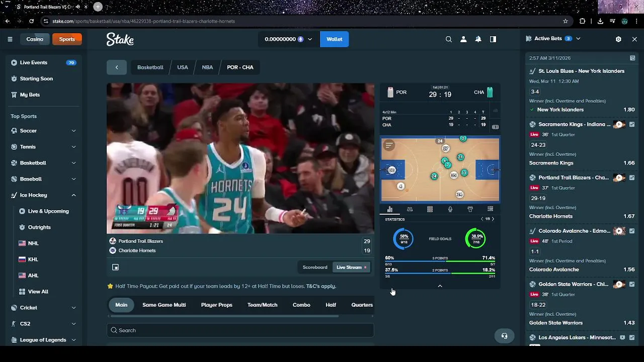Click the bet receipt icon beside timestamp
This screenshot has height=362, width=644.
point(632,58)
